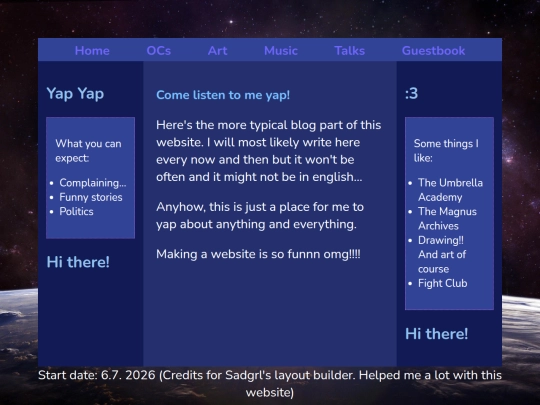540x405 pixels.
Task: Click the 'Fight Club' list item
Action: (x=443, y=283)
